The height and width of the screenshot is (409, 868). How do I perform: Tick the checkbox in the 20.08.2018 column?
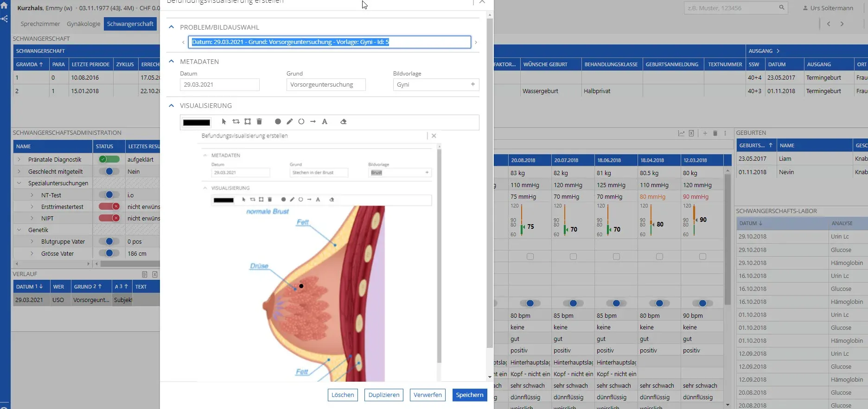point(530,257)
